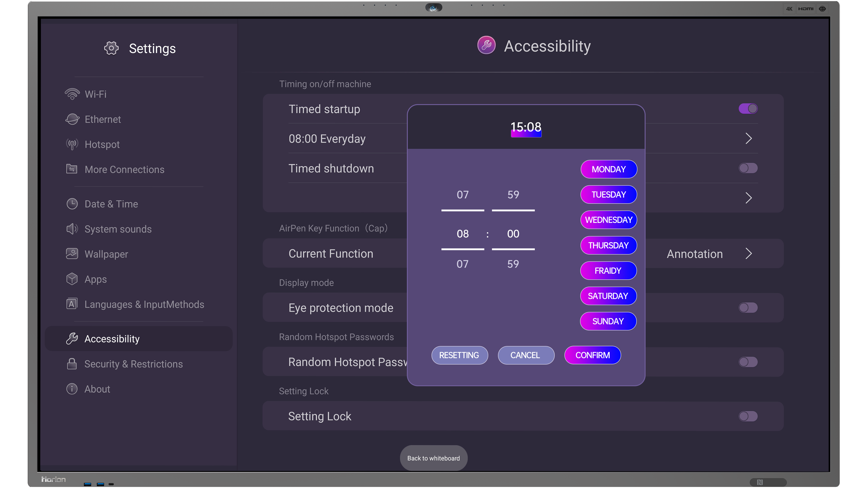Expand the timed shutdown schedule arrow
The width and height of the screenshot is (868, 489).
(x=748, y=198)
